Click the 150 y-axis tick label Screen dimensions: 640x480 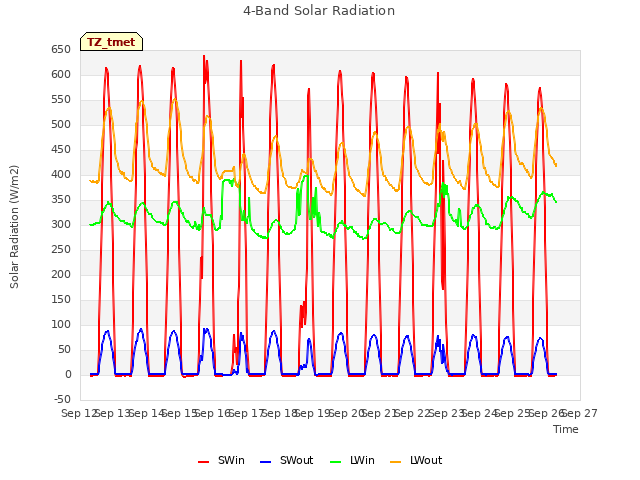(x=61, y=300)
